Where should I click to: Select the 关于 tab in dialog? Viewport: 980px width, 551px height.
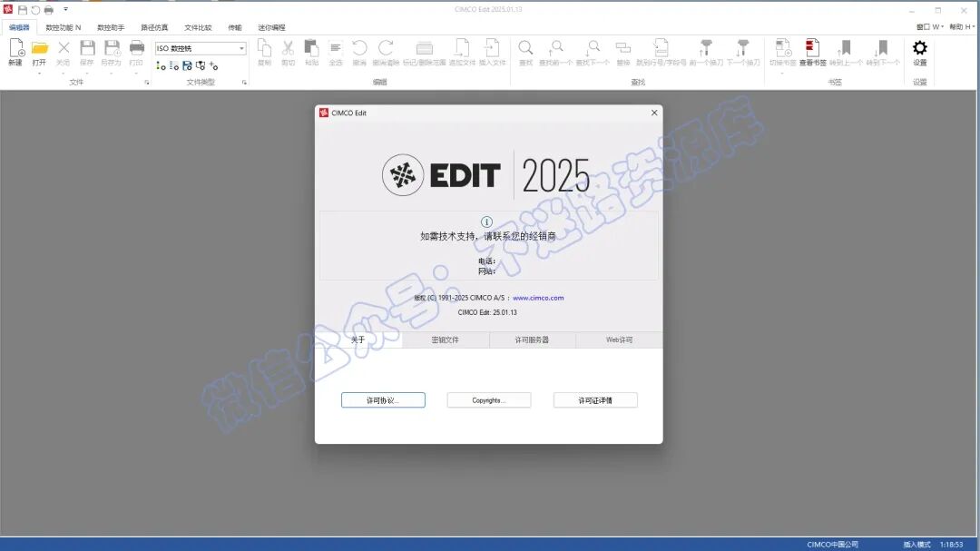coord(358,339)
